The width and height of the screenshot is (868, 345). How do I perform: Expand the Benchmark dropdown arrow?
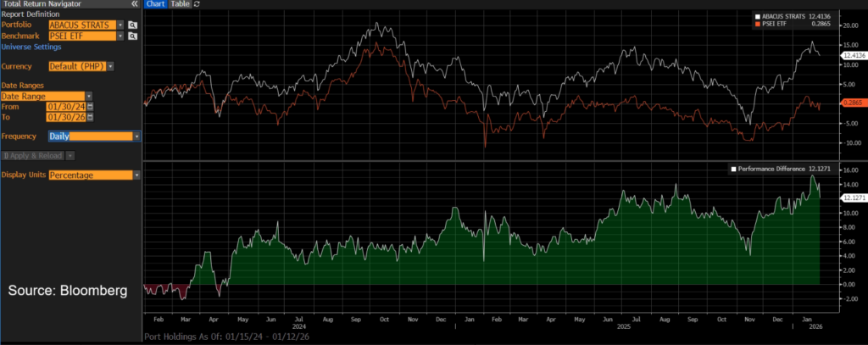tap(120, 36)
